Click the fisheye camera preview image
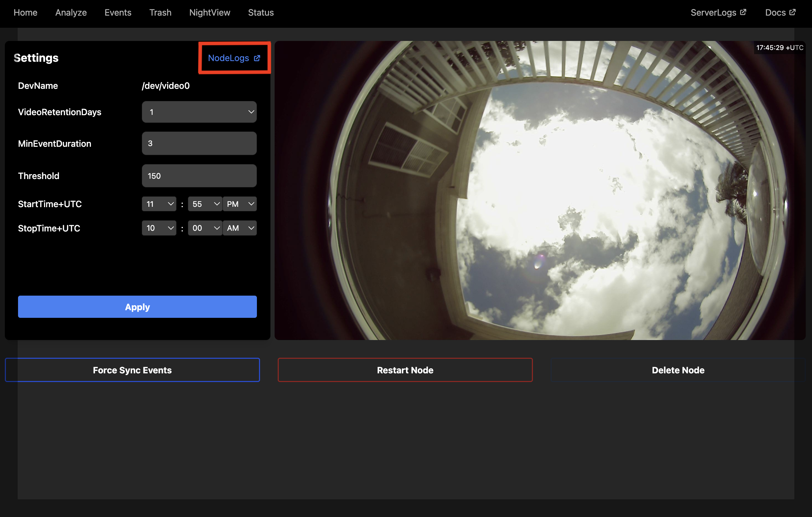The height and width of the screenshot is (517, 812). (x=540, y=190)
